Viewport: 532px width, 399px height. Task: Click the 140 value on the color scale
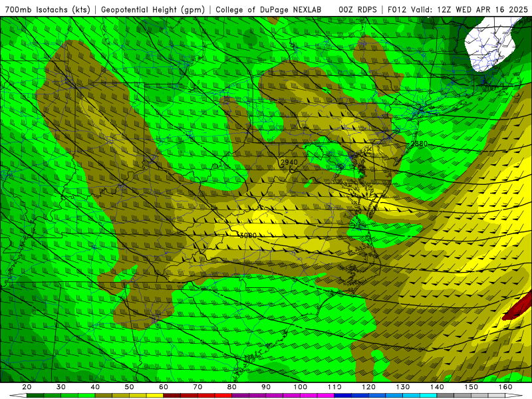point(437,387)
